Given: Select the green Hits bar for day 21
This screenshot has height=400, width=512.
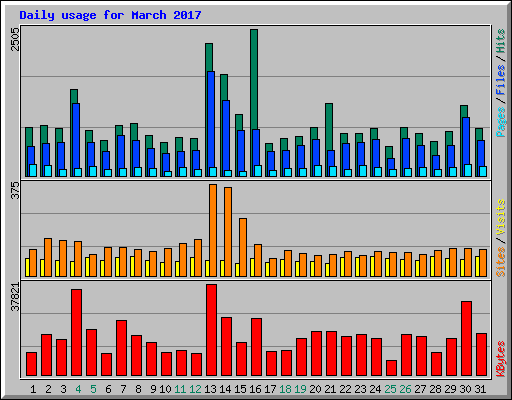Looking at the screenshot, I should click(329, 127).
